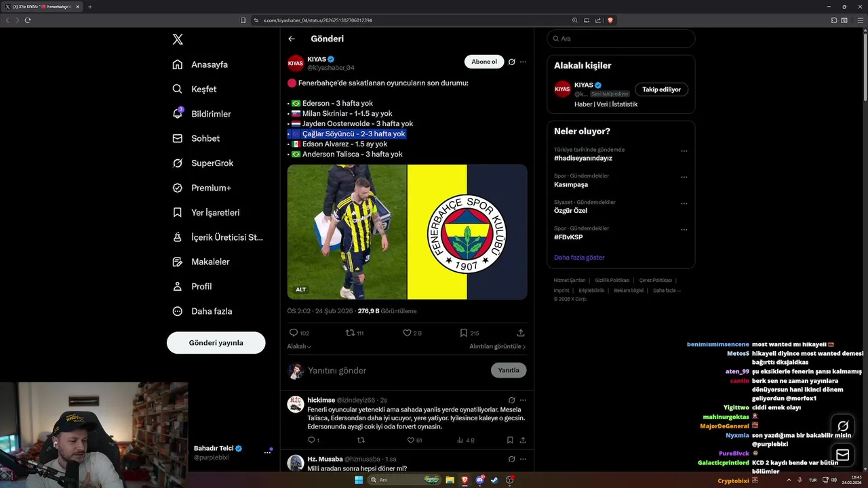
Task: Open options for the #hadiseyanındayız trend
Action: 684,151
